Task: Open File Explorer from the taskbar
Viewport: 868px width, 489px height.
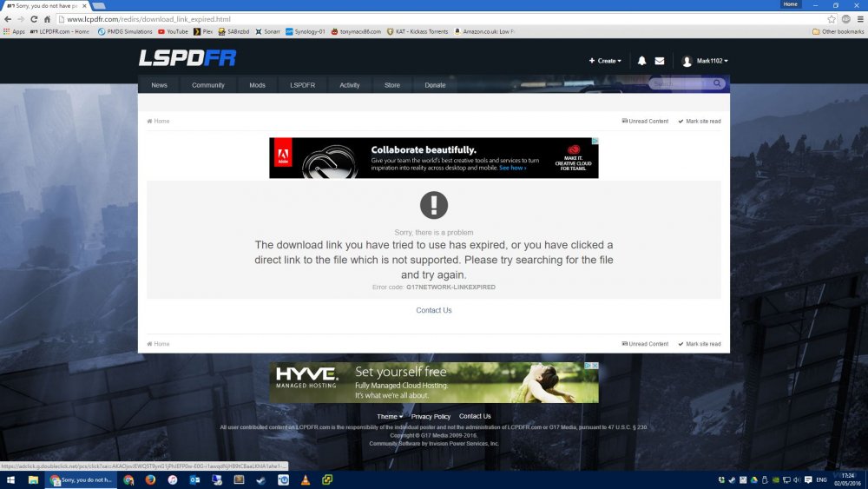Action: pos(33,479)
